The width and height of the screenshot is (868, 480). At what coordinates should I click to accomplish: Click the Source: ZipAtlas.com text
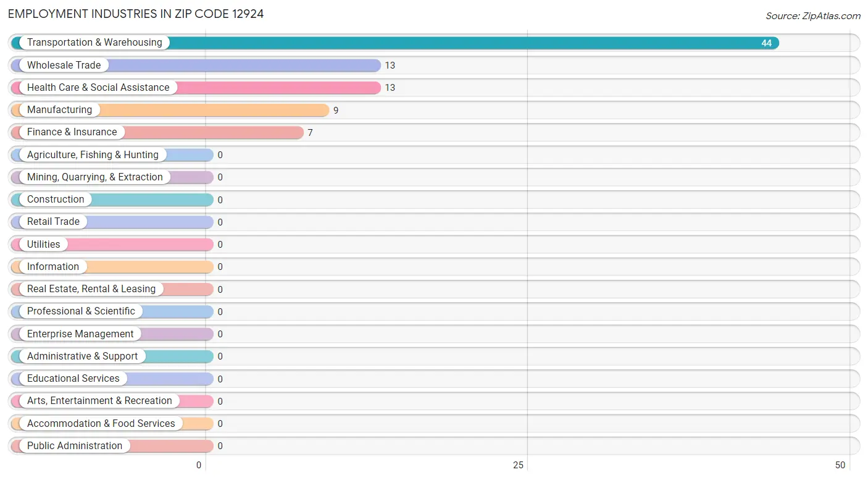coord(813,16)
